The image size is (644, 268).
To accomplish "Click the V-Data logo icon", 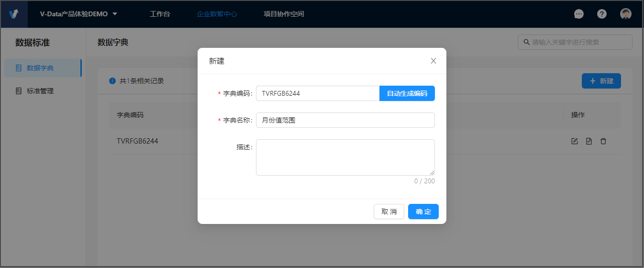I will tap(14, 14).
